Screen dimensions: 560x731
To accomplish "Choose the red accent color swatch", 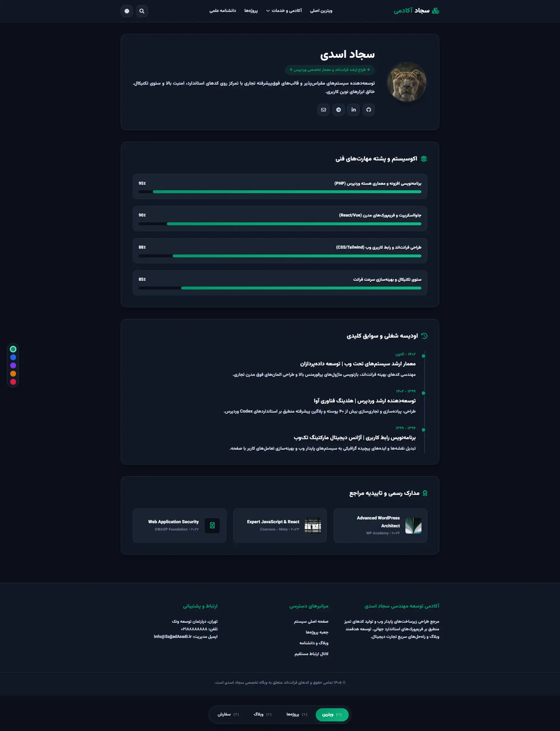I will [13, 382].
